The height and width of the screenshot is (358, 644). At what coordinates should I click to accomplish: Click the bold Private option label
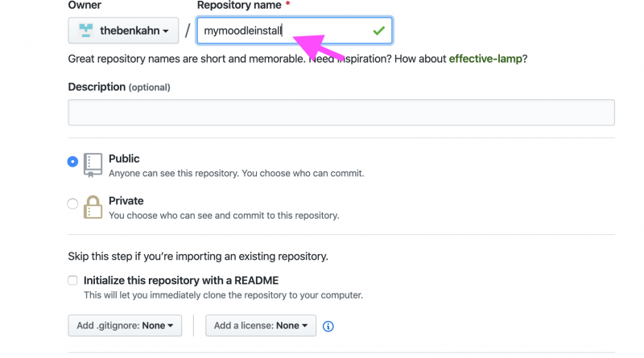point(126,200)
